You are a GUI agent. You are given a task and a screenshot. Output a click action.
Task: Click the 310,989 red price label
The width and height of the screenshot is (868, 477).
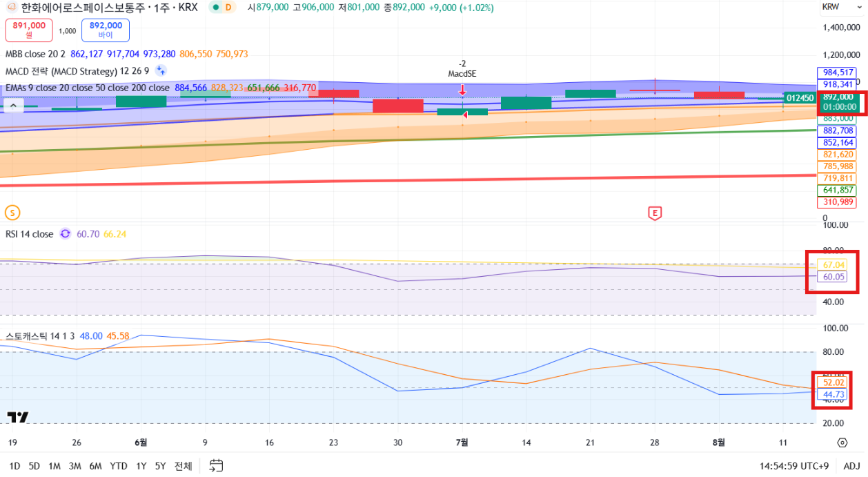pyautogui.click(x=836, y=202)
